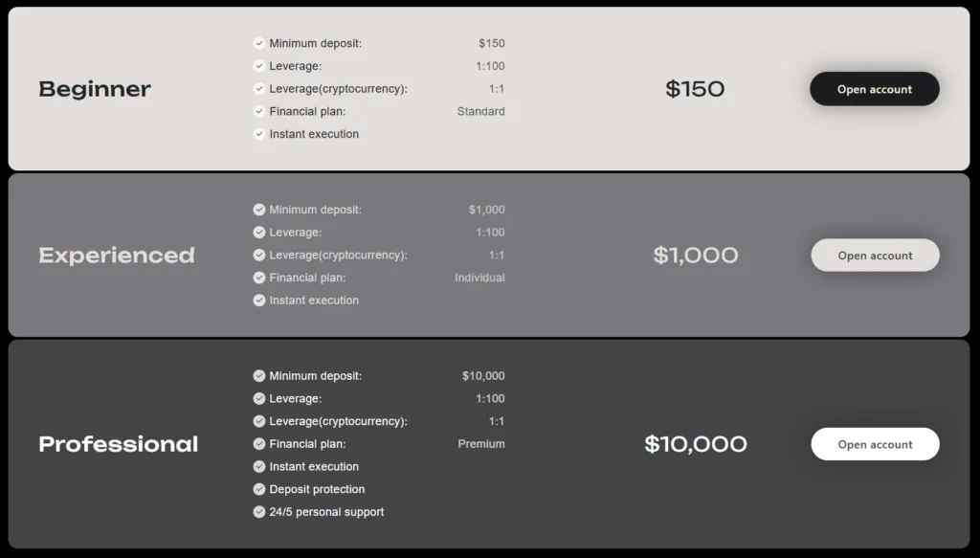Click check icon next to Professional Deposit protection
The width and height of the screenshot is (980, 558).
(x=259, y=489)
